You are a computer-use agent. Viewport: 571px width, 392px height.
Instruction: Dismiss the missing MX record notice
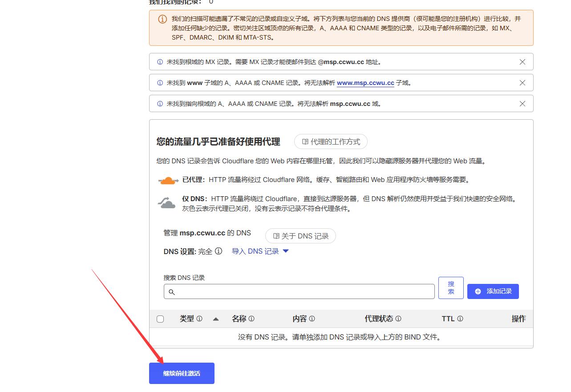[522, 62]
